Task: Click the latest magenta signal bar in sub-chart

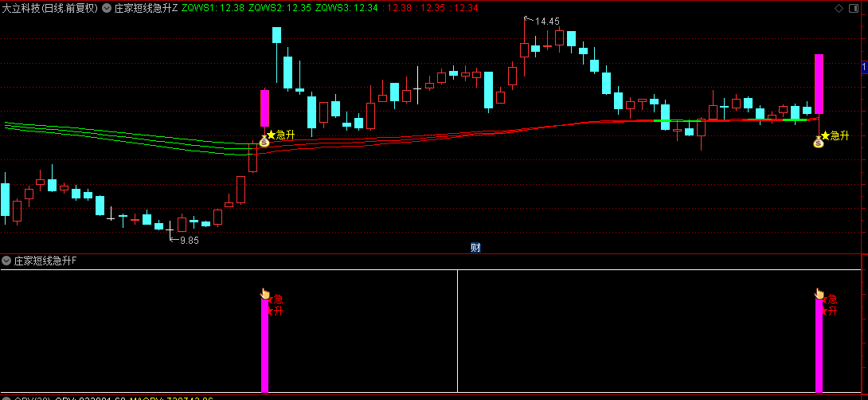Action: coord(819,345)
